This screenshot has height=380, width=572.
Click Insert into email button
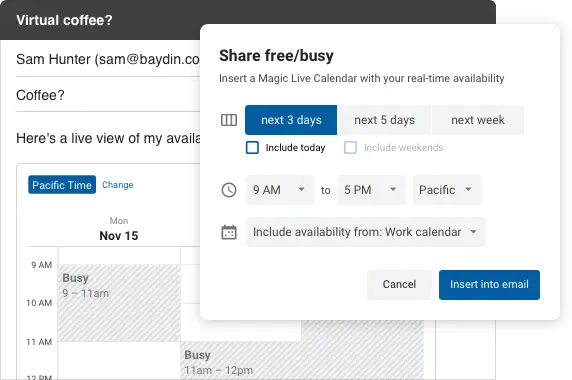(x=489, y=285)
